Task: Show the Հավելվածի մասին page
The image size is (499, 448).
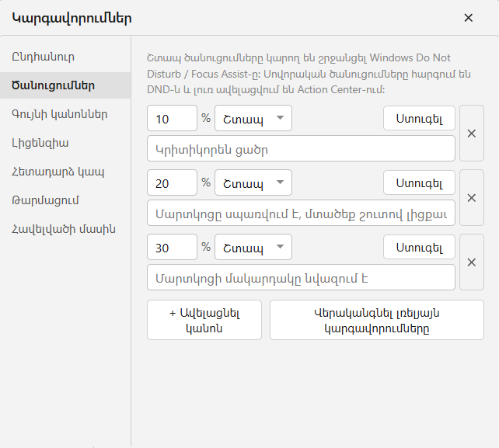Action: [65, 229]
